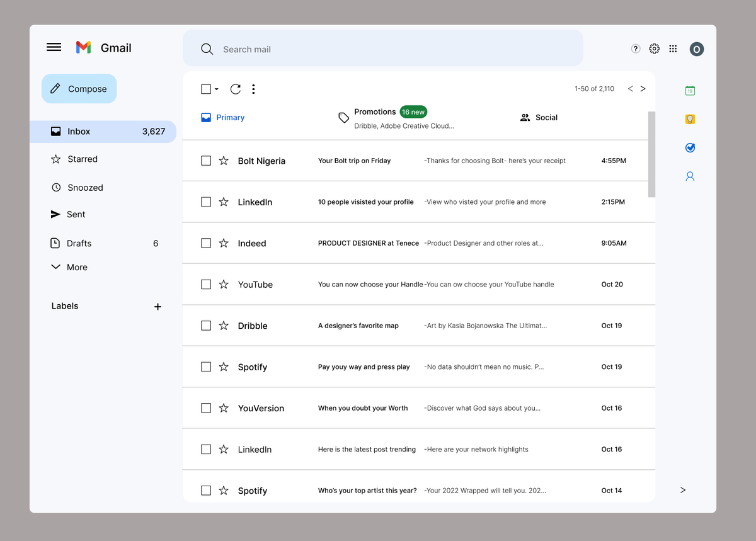
Task: Star the Bolt Nigeria email
Action: coord(224,161)
